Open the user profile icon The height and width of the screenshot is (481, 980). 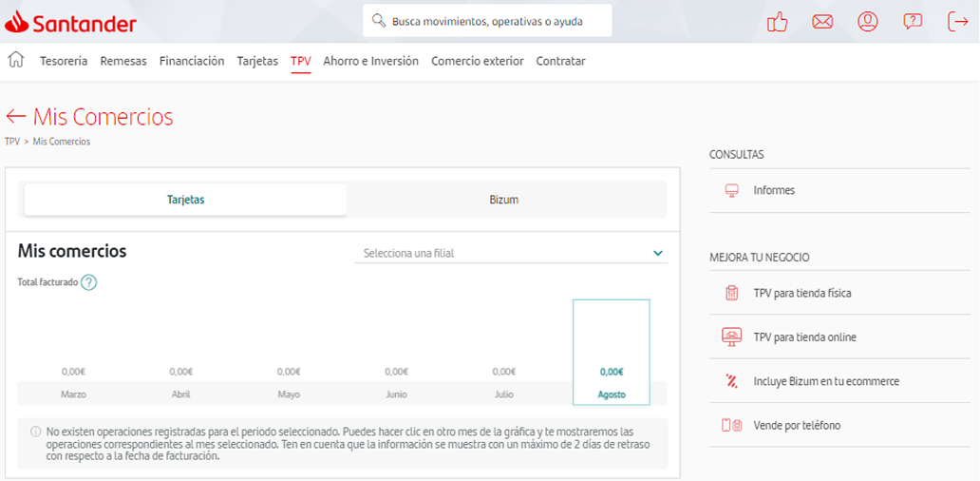(x=868, y=22)
